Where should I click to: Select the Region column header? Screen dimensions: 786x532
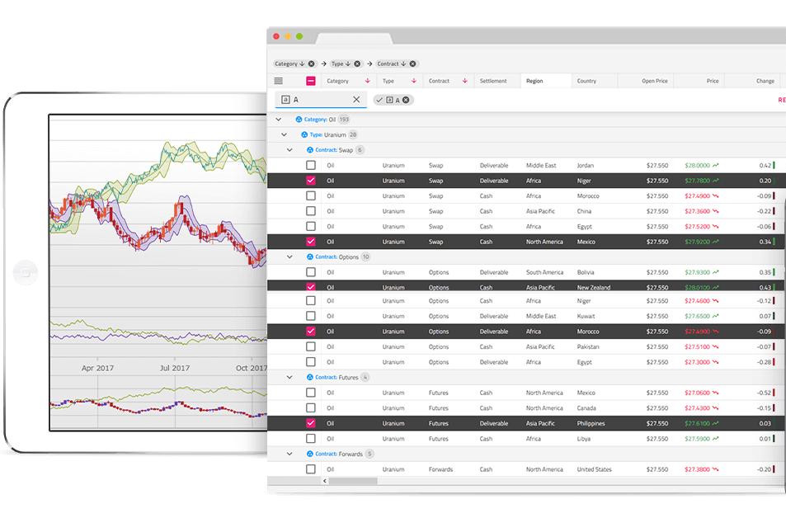tap(534, 81)
